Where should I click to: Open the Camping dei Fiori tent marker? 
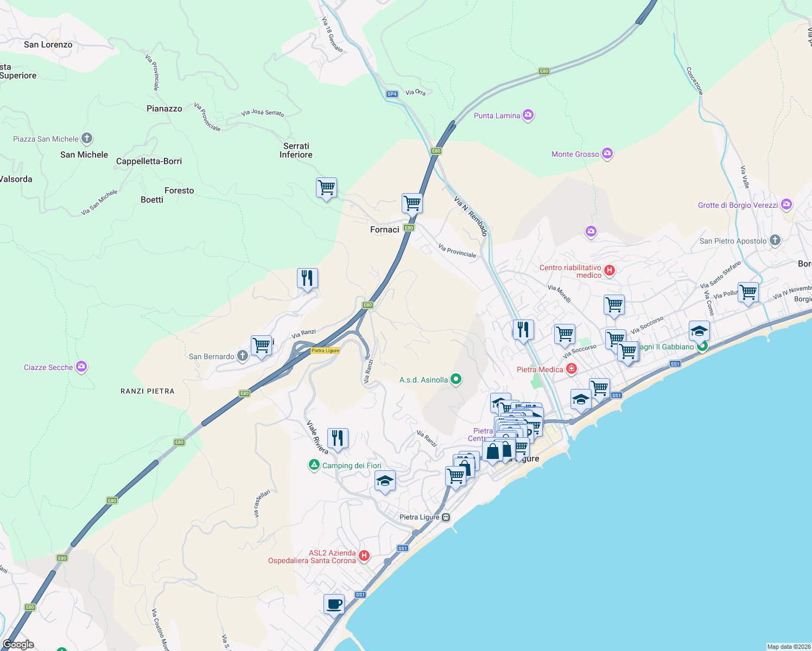(x=314, y=465)
